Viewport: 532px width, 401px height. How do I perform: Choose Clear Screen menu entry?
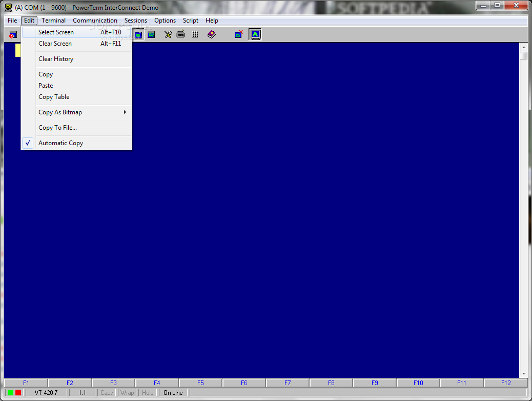[x=77, y=44]
